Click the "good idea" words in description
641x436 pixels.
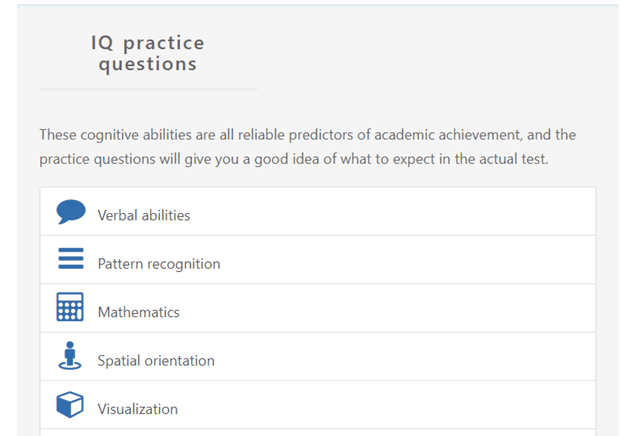point(287,159)
